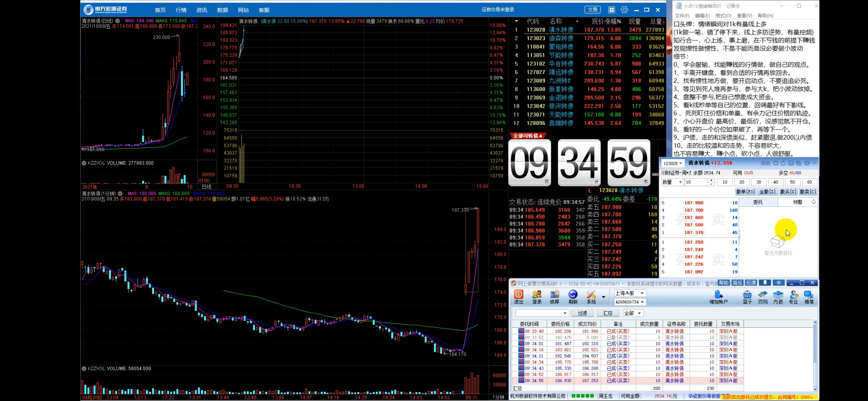Click 登录 login icon in trading system
The height and width of the screenshot is (401, 868).
(537, 297)
